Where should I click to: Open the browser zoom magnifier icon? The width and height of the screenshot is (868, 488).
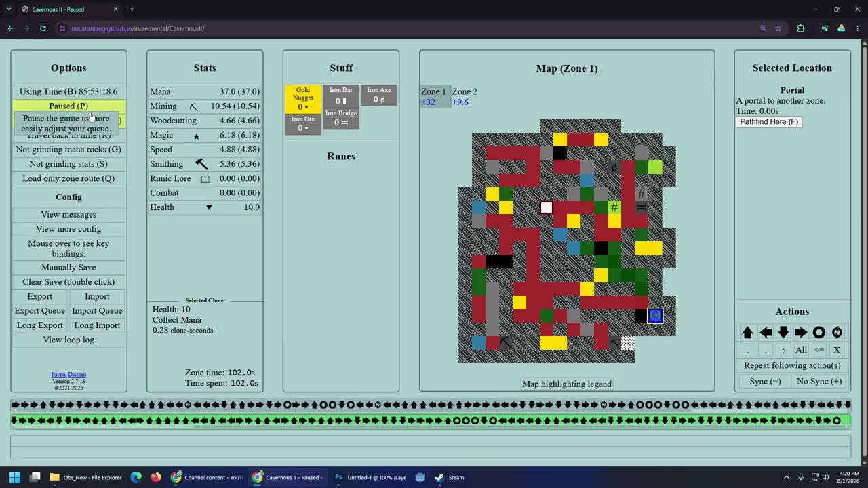coord(763,28)
